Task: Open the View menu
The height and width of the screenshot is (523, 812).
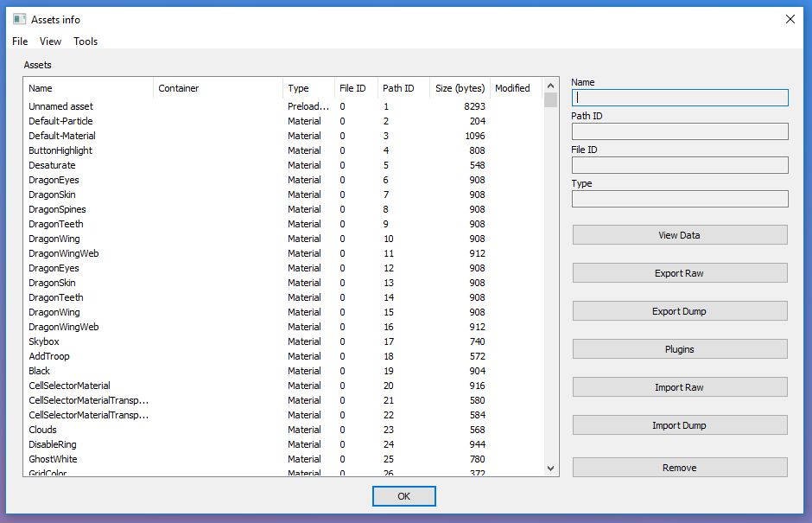Action: click(x=51, y=41)
